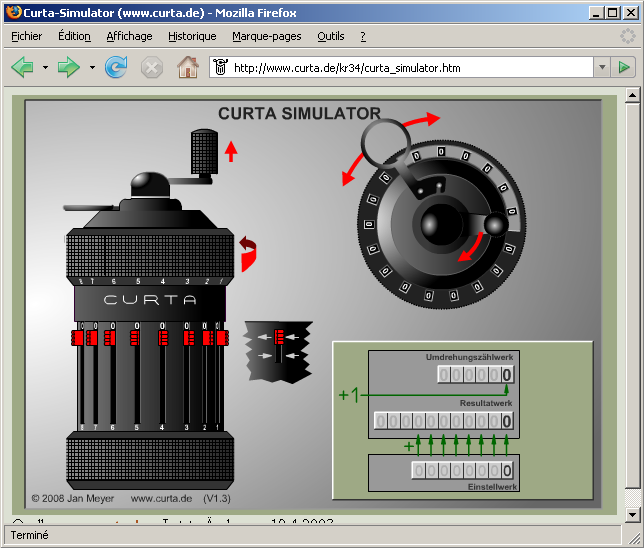Image resolution: width=644 pixels, height=548 pixels.
Task: Click the grayed-out Stop loading icon
Action: pos(152,67)
